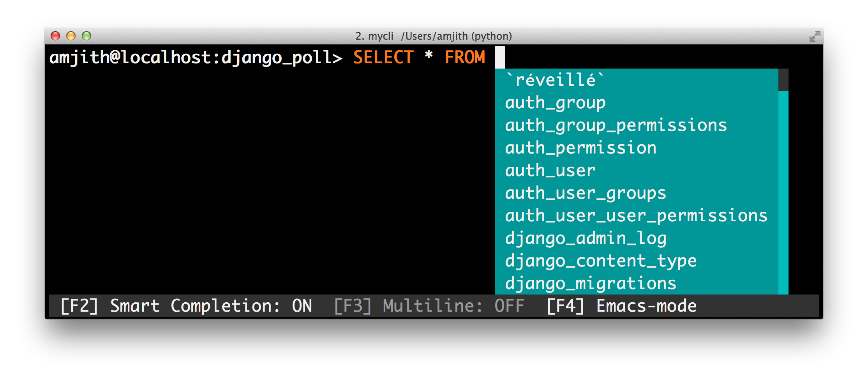Choose the auth_user completion entry
Screen dimensions: 868x381
(636, 170)
